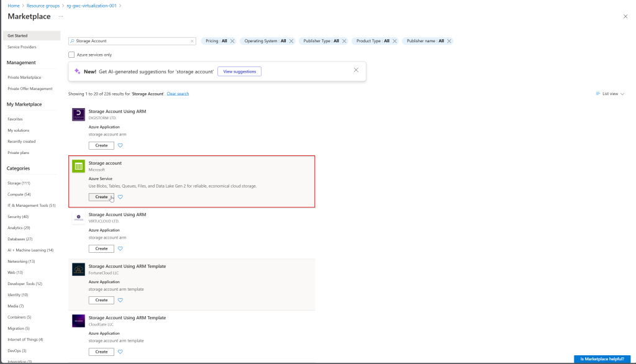Remove the Publisher Type filter chip
Image resolution: width=636 pixels, height=364 pixels.
344,41
